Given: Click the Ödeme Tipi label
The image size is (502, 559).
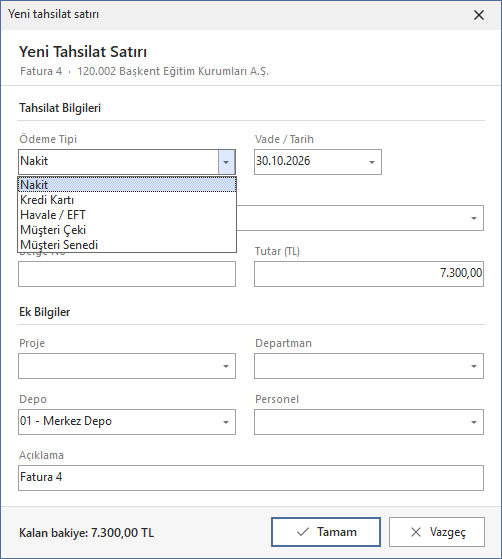Looking at the screenshot, I should [48, 139].
